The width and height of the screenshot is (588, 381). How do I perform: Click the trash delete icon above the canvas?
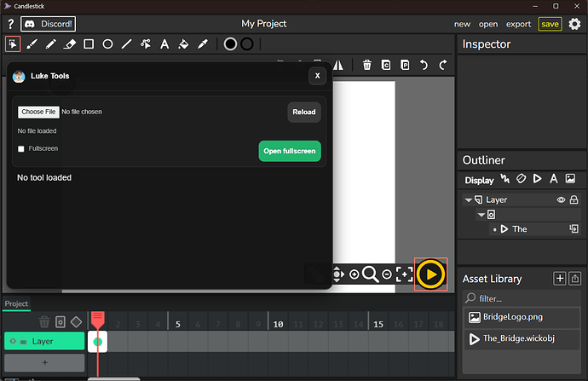[366, 65]
